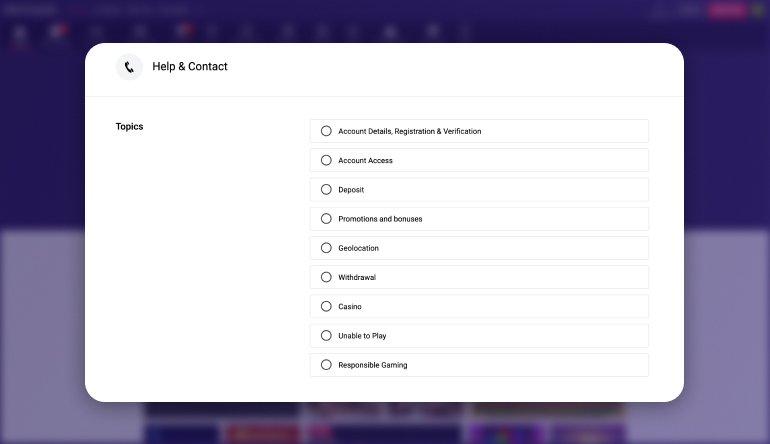Click the Responsible Gaming label text

click(x=373, y=365)
